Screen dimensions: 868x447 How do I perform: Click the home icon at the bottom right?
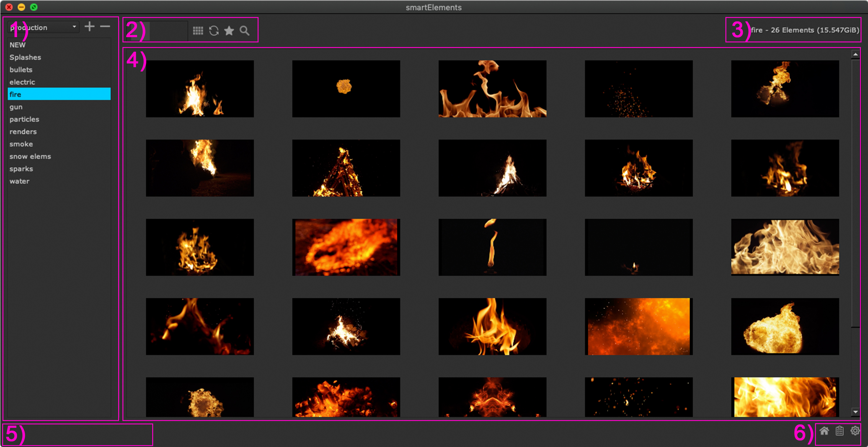pyautogui.click(x=824, y=431)
